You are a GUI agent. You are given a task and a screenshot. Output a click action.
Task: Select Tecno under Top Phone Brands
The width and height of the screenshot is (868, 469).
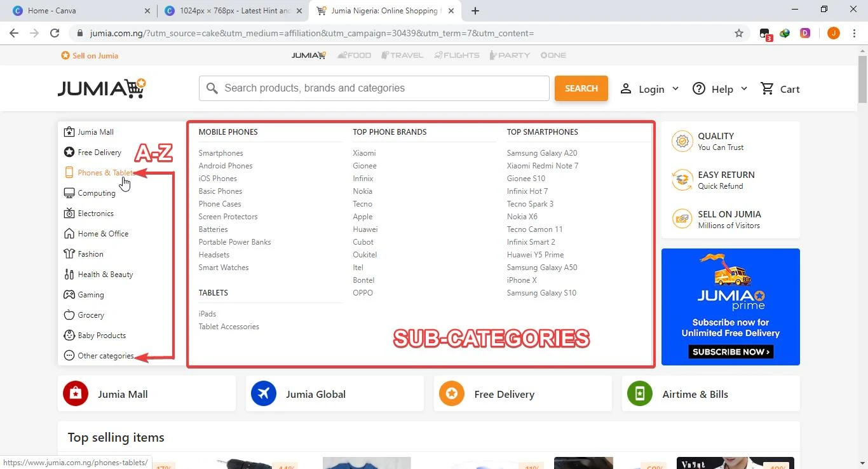(362, 204)
